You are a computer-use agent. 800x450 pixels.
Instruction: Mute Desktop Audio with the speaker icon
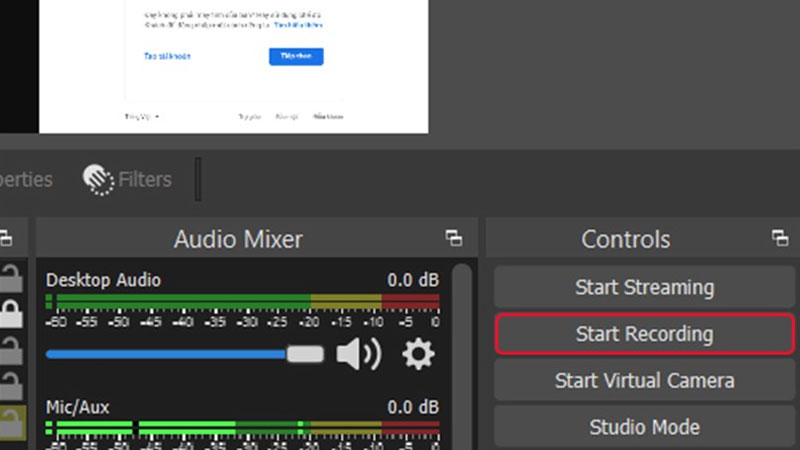tap(357, 354)
